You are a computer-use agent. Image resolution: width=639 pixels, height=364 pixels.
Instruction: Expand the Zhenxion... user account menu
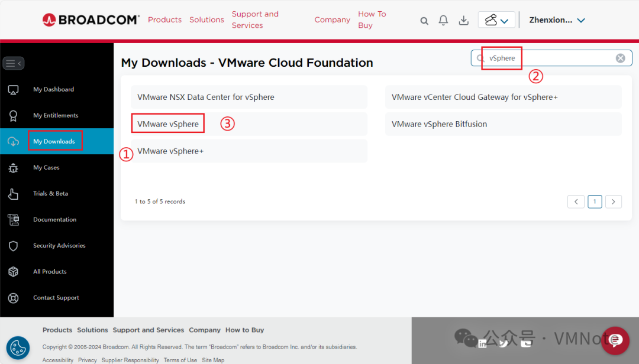[x=557, y=20]
